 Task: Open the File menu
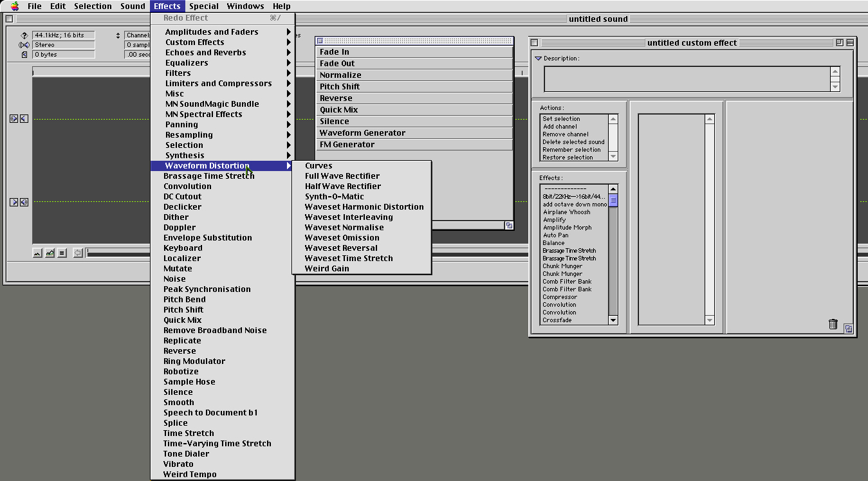[x=34, y=6]
